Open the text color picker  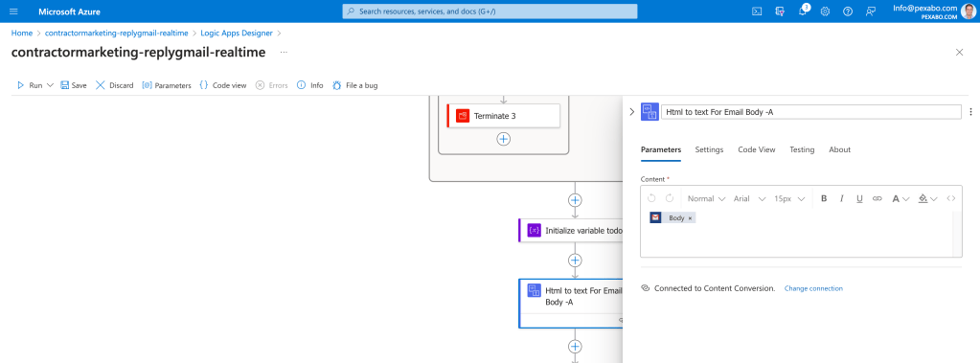(900, 198)
